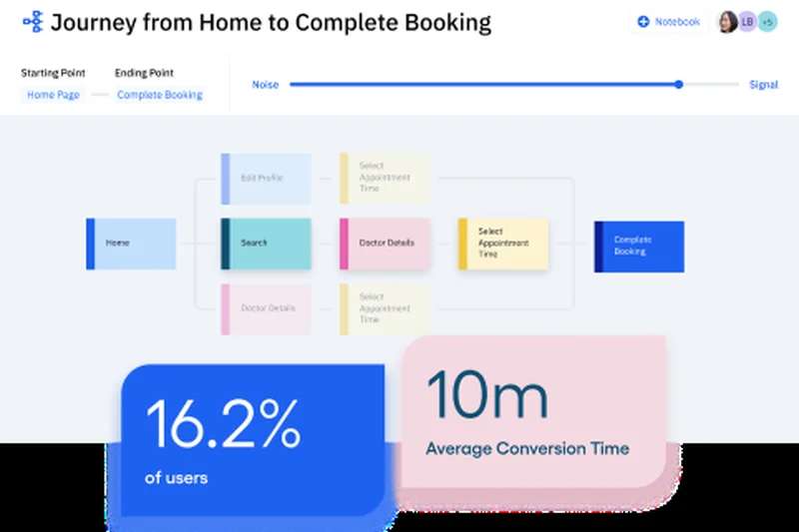Change the Home Page starting point
The image size is (799, 532).
pyautogui.click(x=53, y=95)
